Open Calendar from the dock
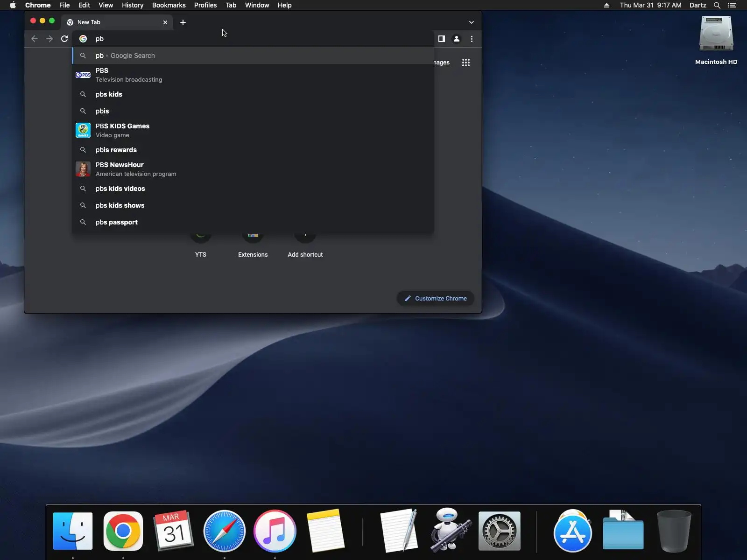This screenshot has width=747, height=560. click(x=174, y=531)
